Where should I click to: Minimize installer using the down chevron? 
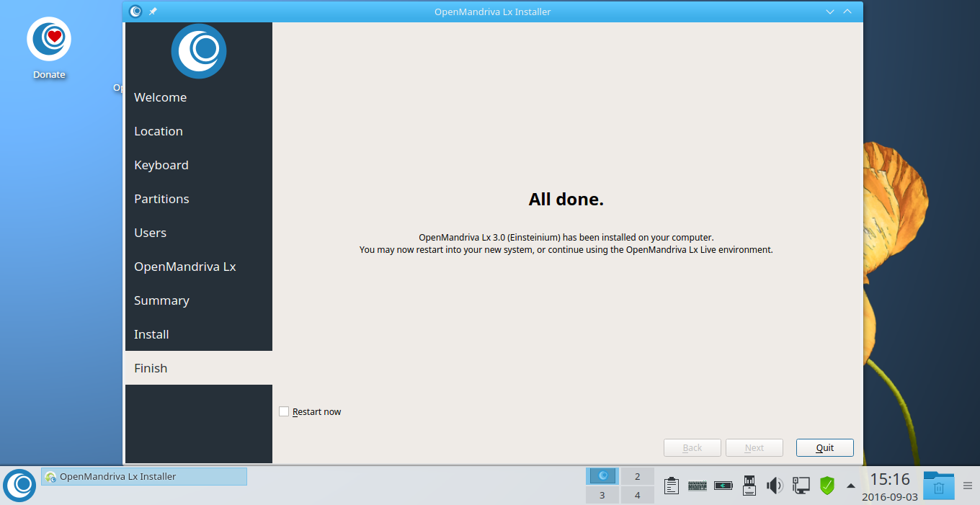click(x=830, y=12)
